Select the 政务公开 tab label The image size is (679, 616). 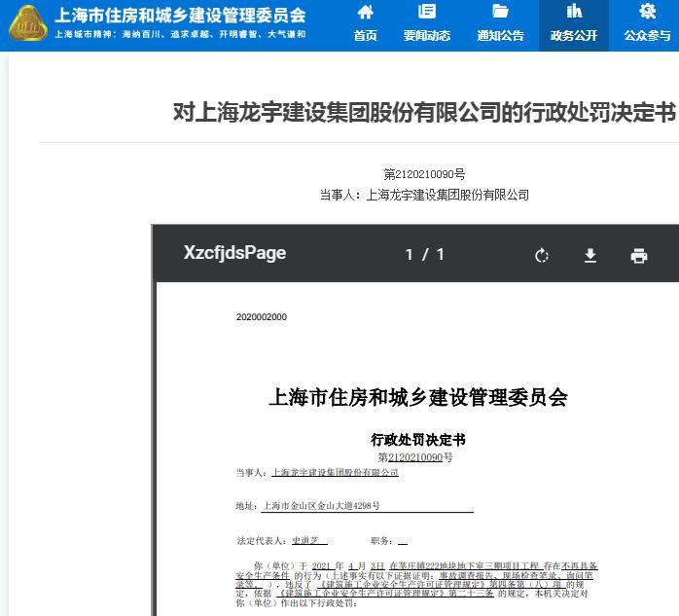click(574, 36)
